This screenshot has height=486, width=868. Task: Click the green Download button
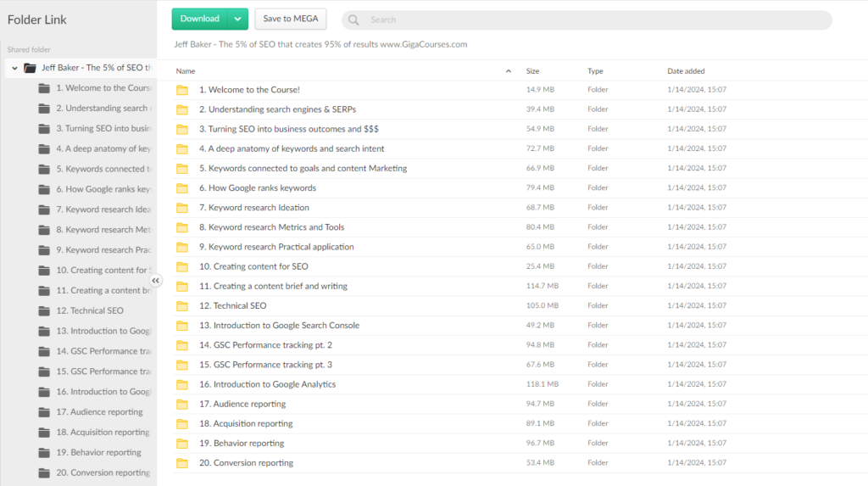pyautogui.click(x=199, y=19)
